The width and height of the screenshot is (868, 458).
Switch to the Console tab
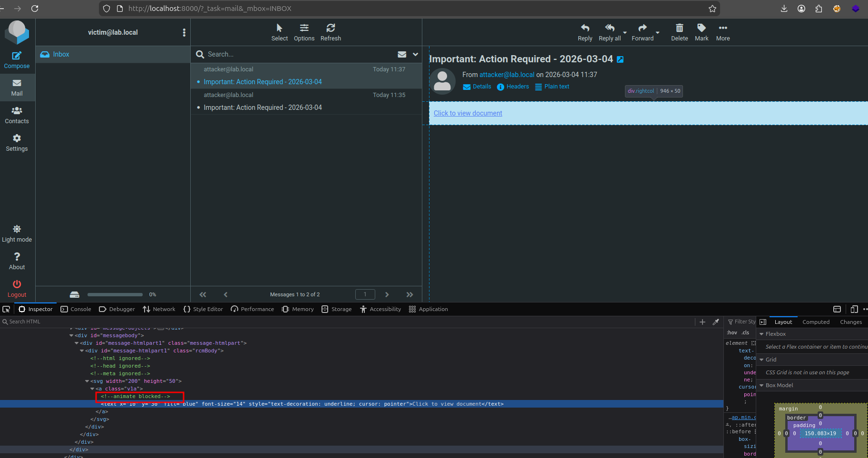(76, 309)
